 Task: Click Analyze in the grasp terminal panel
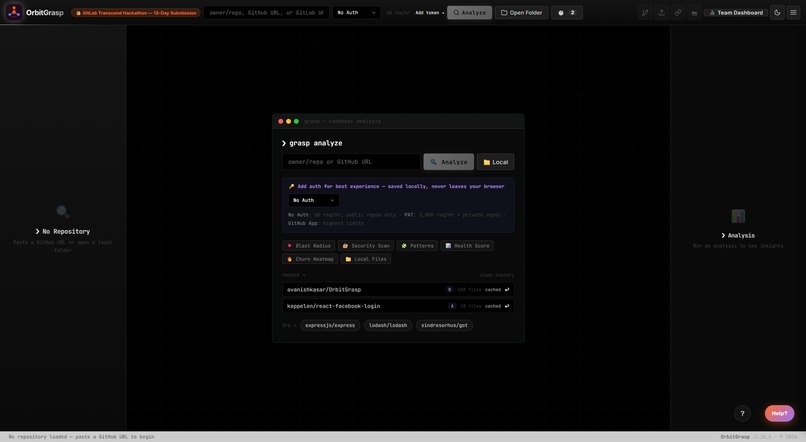tap(449, 162)
